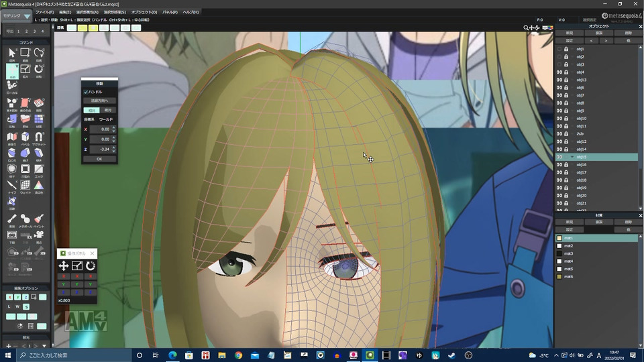Toggle the Handle checkbox
The height and width of the screenshot is (362, 644).
[x=86, y=92]
